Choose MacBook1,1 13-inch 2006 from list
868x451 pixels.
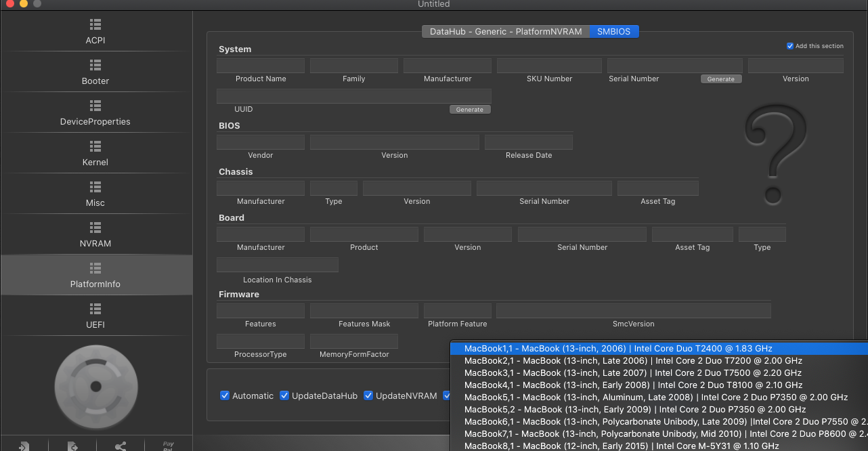click(618, 349)
